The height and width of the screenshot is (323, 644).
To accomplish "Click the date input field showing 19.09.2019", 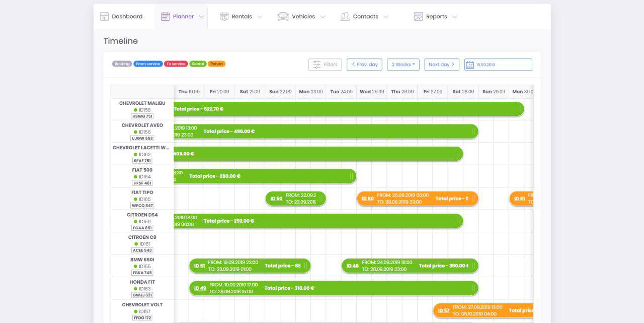I will coord(502,64).
